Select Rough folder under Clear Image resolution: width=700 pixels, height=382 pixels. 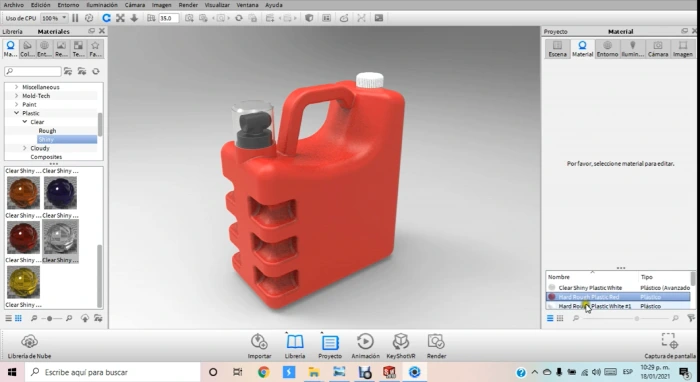pos(47,131)
